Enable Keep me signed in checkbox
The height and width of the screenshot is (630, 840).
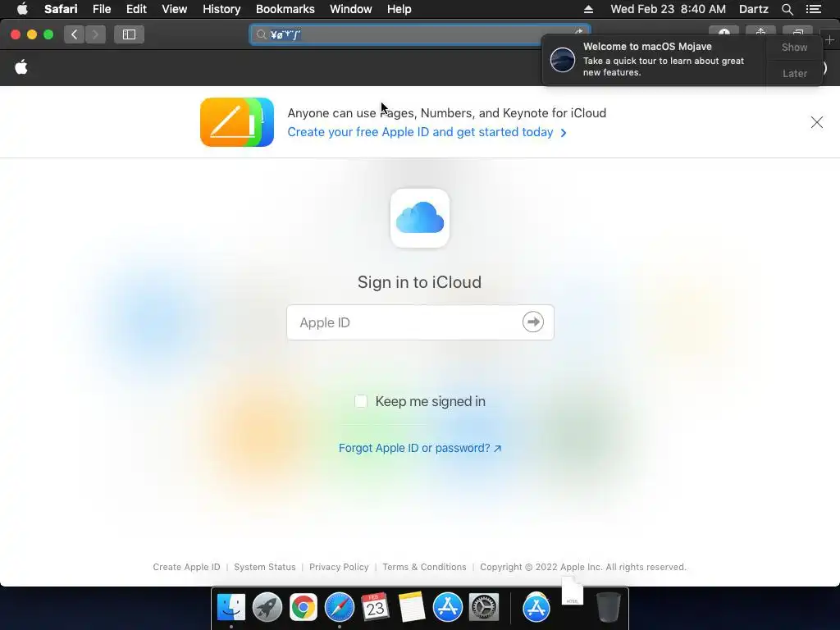point(361,401)
